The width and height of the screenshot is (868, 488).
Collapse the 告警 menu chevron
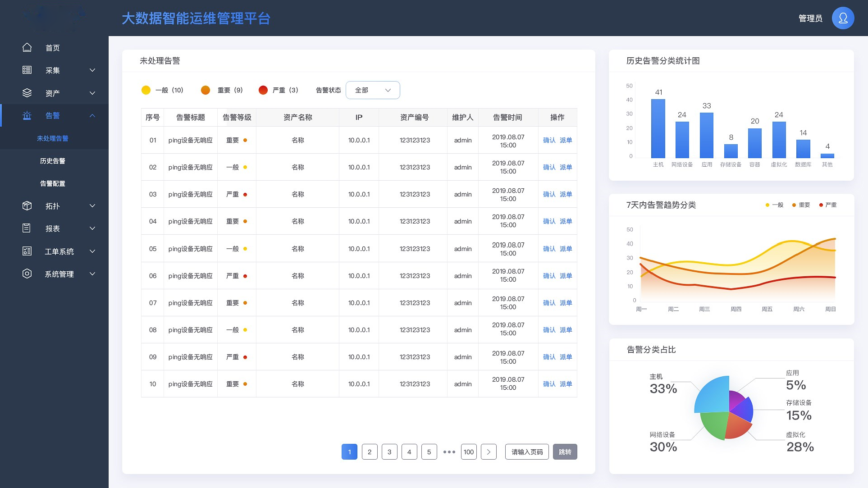coord(92,115)
